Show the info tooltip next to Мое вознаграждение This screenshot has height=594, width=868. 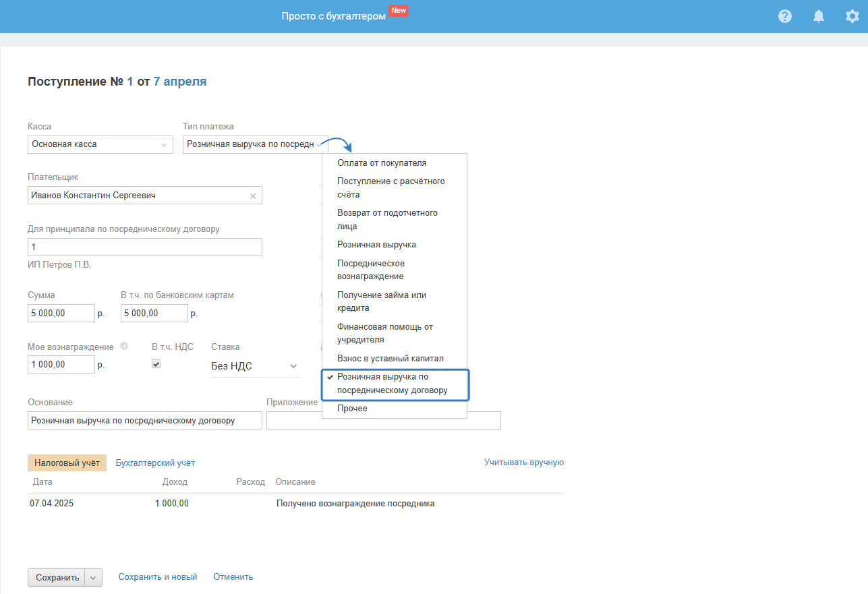[124, 347]
